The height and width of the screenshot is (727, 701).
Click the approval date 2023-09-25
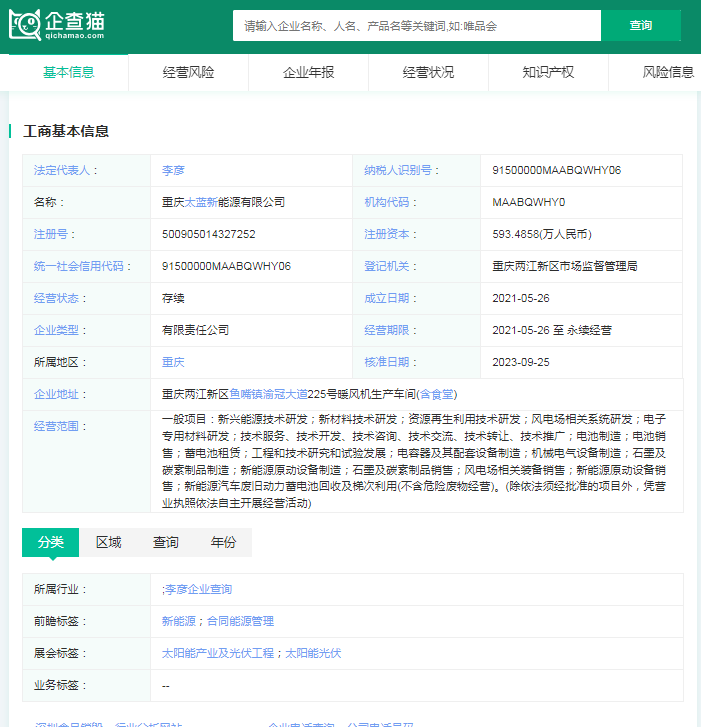tap(521, 363)
